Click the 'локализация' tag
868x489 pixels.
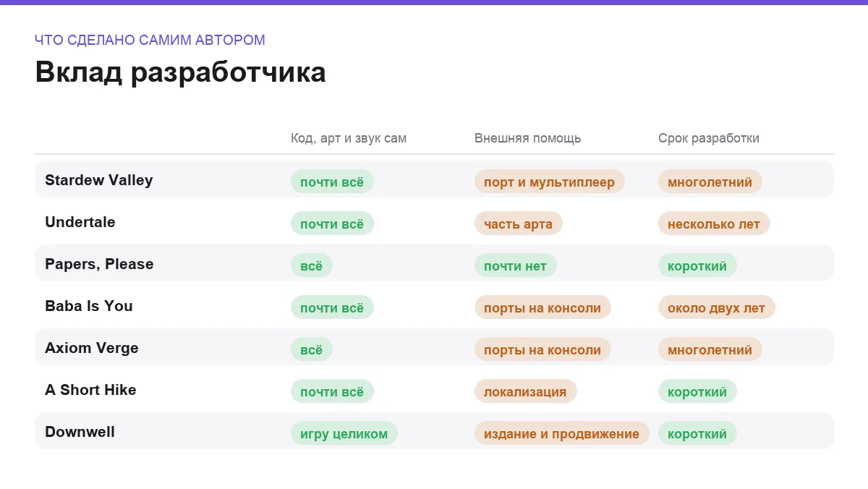click(525, 391)
